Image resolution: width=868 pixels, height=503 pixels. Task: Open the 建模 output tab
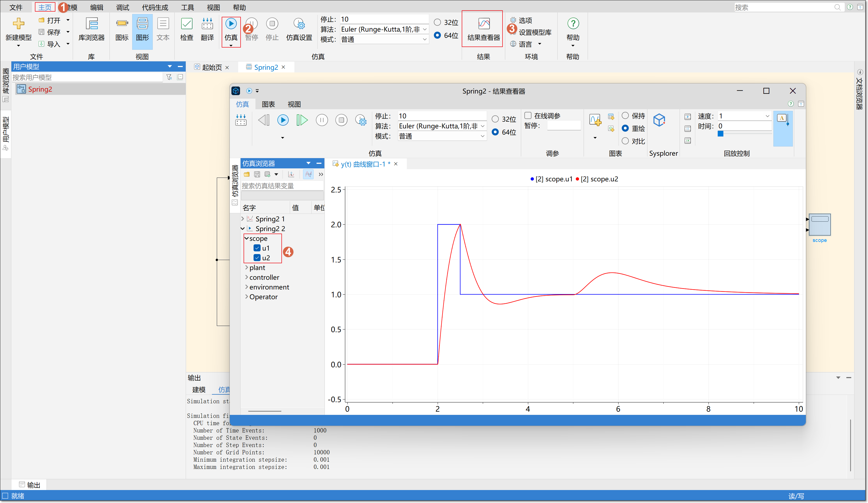(199, 389)
